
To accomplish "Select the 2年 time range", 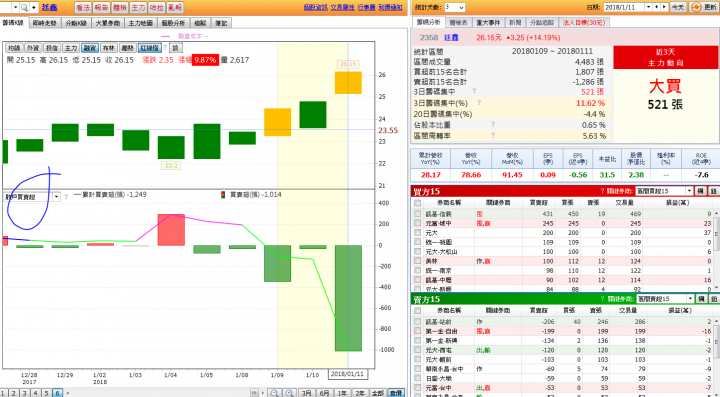I will 360,393.
